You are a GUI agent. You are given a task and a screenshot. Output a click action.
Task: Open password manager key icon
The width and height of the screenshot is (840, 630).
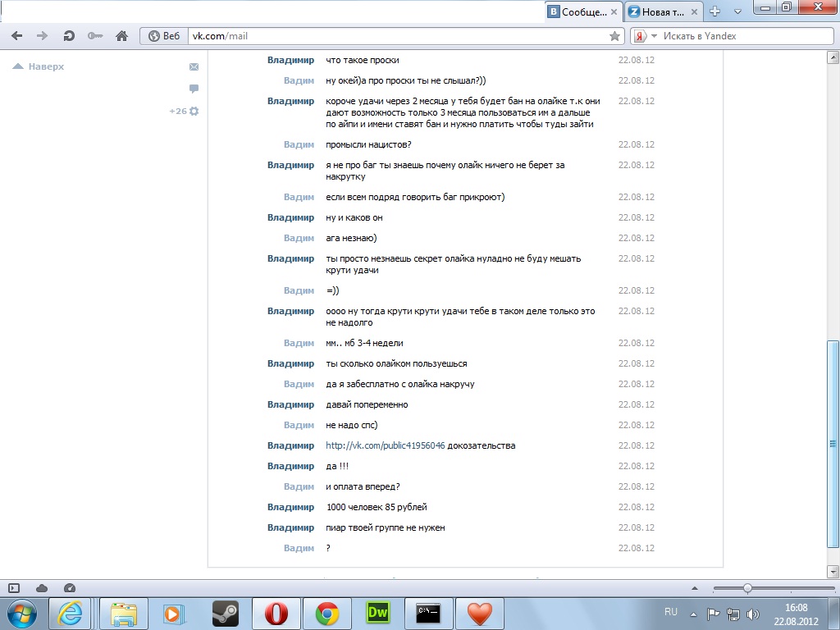[x=95, y=36]
